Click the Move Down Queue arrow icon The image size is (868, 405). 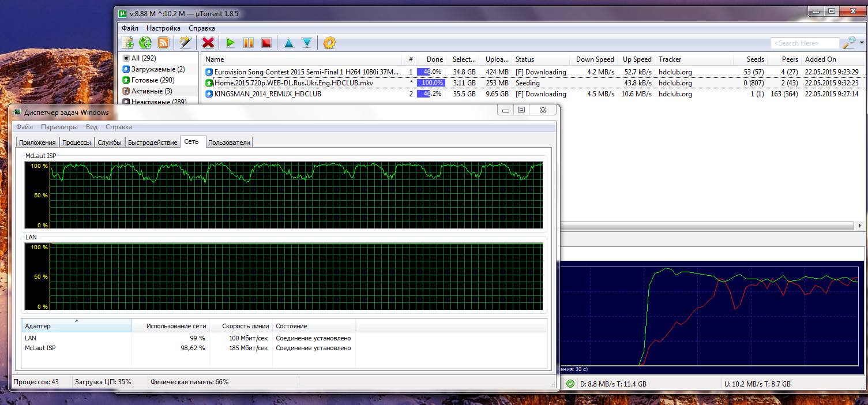(x=307, y=43)
